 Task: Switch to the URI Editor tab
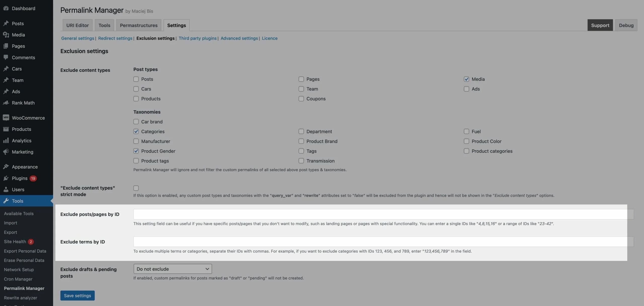[x=77, y=25]
